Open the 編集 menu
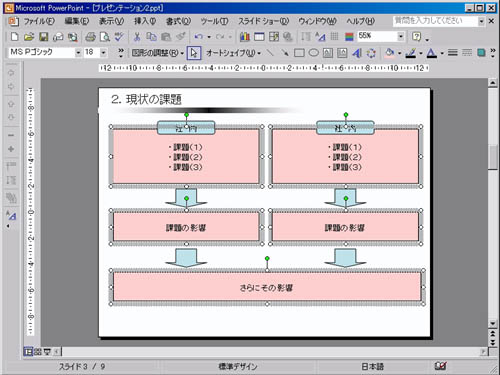Image resolution: width=500 pixels, height=375 pixels. click(77, 21)
